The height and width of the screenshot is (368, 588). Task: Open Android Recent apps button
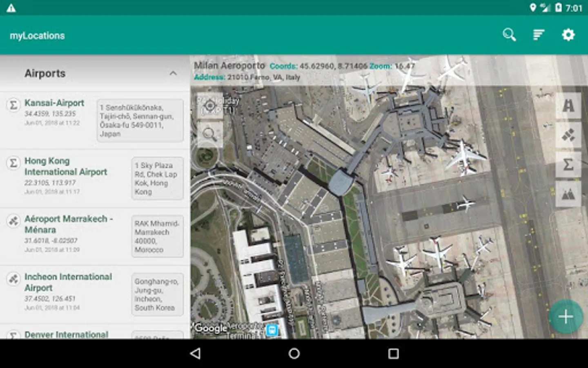coord(393,354)
